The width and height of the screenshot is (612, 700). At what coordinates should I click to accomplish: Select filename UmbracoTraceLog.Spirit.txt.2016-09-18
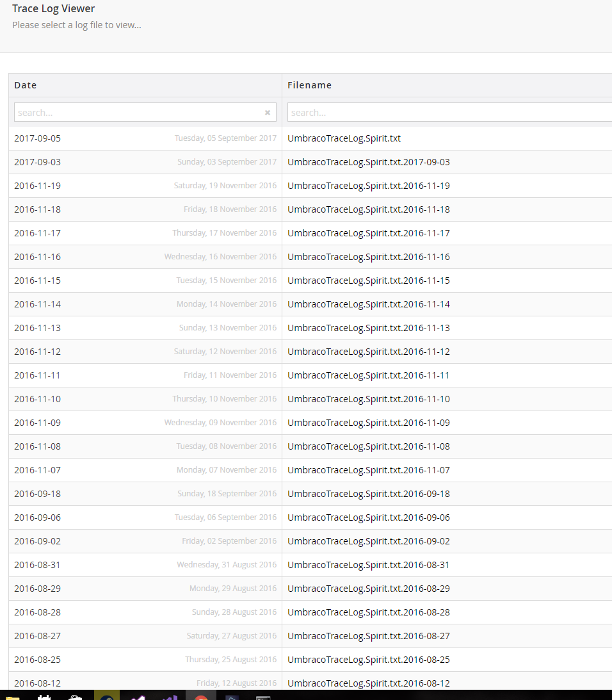[369, 493]
